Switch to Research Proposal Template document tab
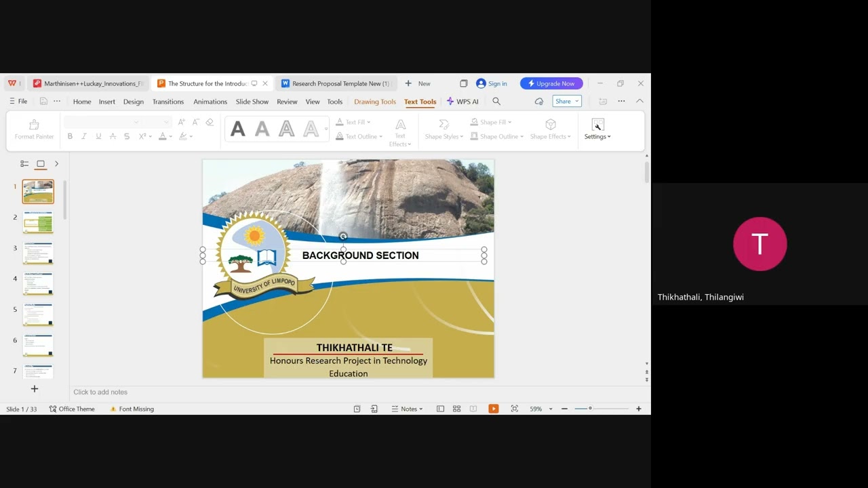The height and width of the screenshot is (488, 868). pyautogui.click(x=336, y=83)
